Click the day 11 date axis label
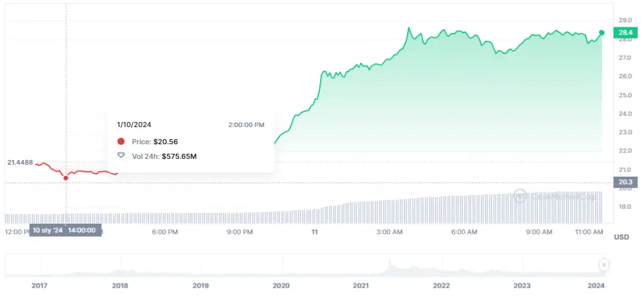Image resolution: width=644 pixels, height=298 pixels. pos(314,233)
